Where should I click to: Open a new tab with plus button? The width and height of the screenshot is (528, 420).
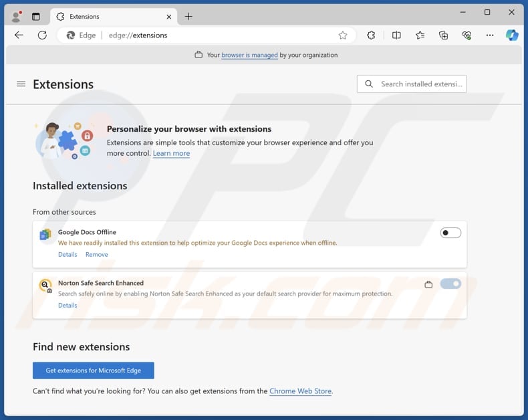click(188, 16)
